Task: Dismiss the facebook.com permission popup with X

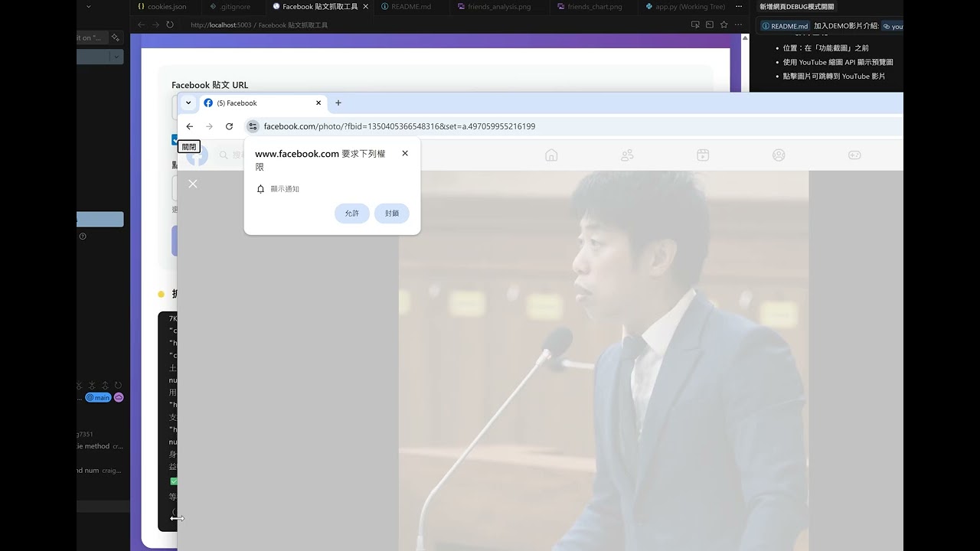Action: coord(405,153)
